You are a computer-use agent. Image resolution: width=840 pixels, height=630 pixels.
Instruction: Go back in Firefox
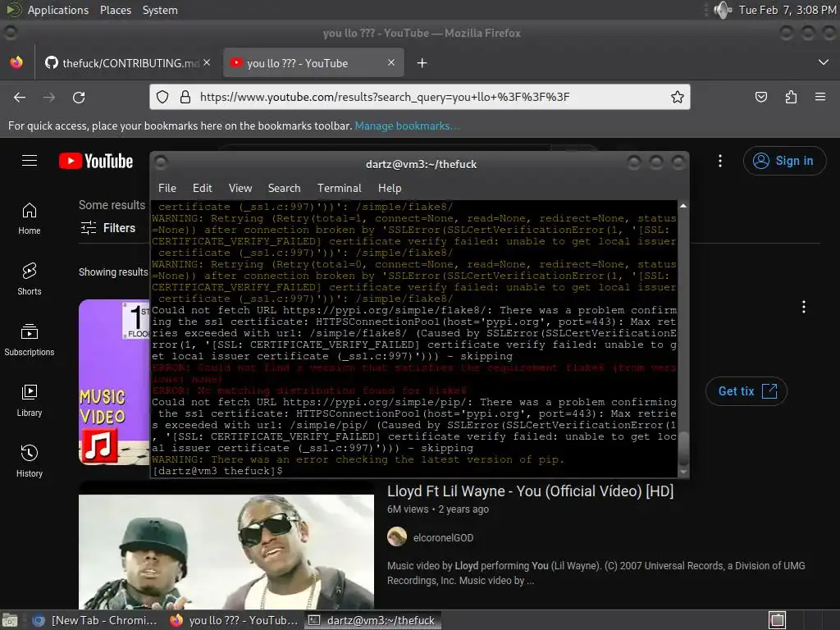(x=20, y=97)
